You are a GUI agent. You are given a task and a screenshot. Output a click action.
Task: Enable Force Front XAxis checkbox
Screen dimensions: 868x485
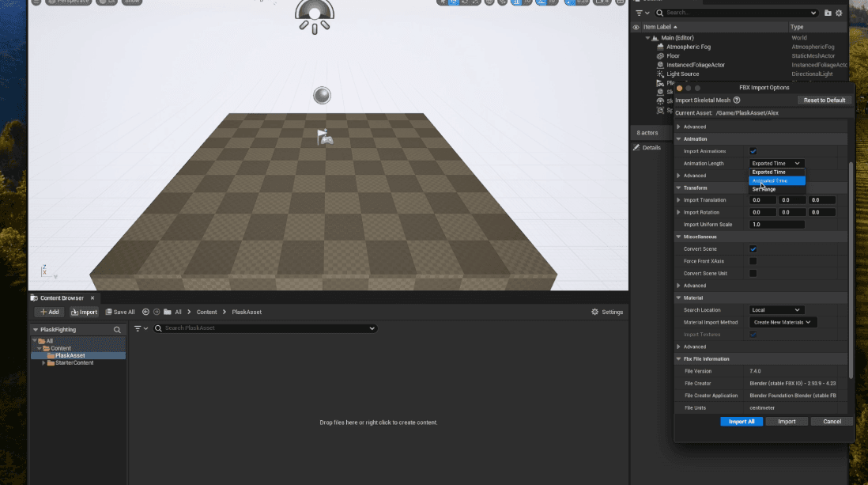coord(753,261)
